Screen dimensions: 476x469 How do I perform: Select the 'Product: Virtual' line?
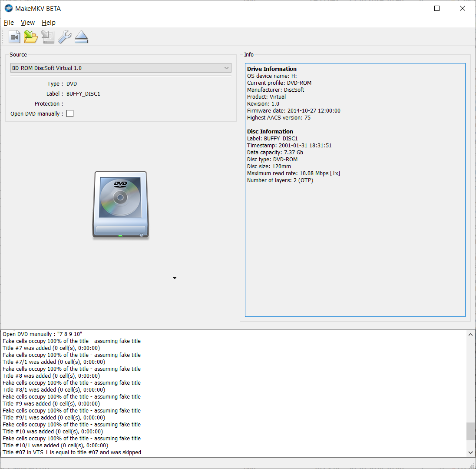point(267,97)
